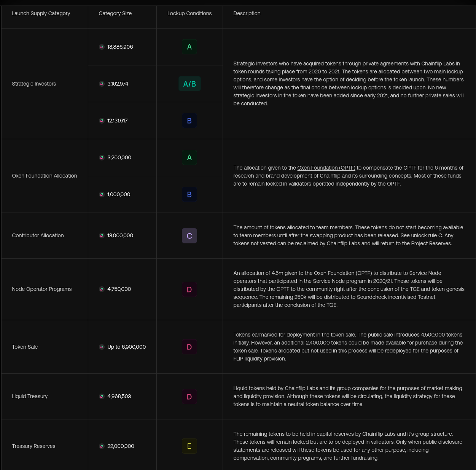This screenshot has height=470, width=476.
Task: Click the C lockup badge for Contributor Allocation
Action: (189, 236)
